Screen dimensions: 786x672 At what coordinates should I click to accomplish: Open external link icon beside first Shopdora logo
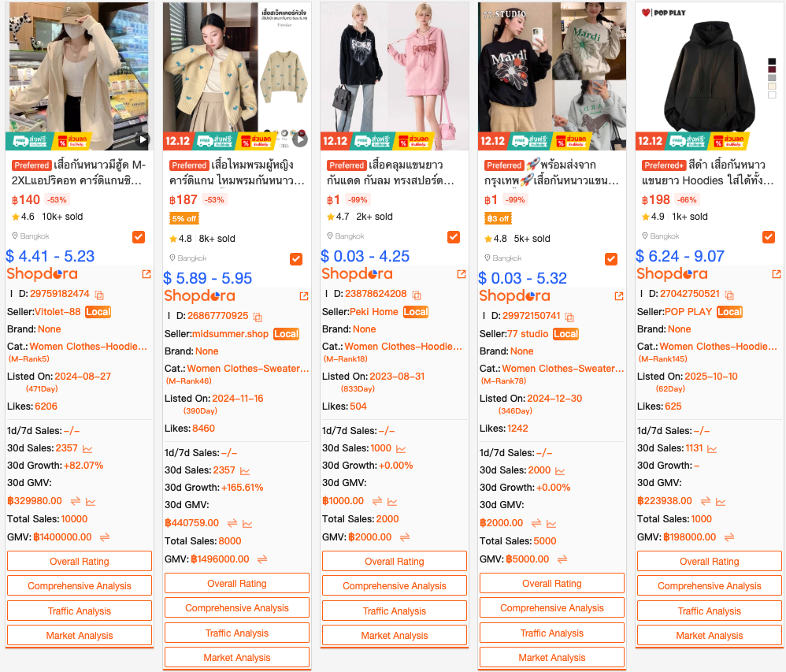[146, 274]
